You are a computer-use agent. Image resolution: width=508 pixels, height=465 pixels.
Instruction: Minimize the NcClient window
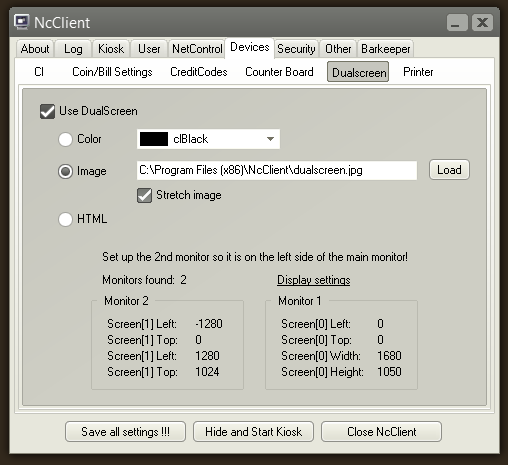457,23
